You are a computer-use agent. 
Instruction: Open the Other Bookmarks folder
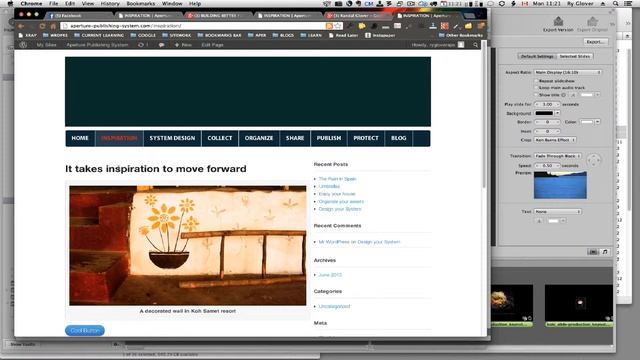tap(461, 36)
